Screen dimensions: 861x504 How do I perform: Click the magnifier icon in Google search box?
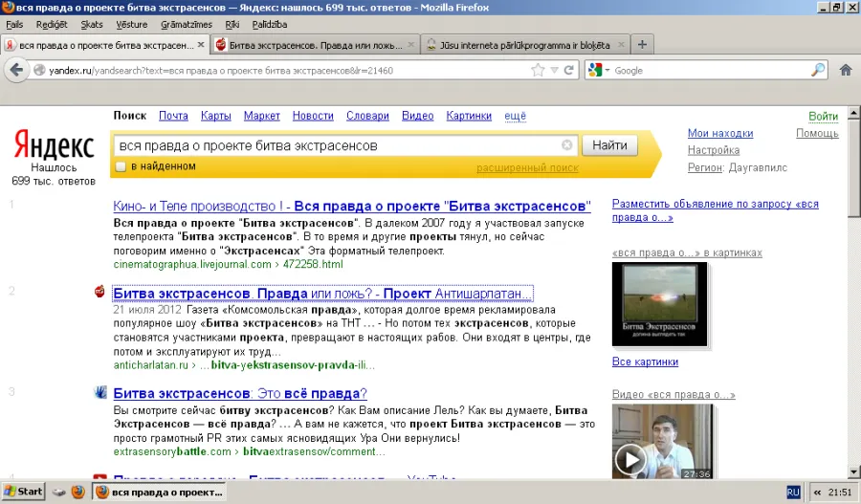818,70
